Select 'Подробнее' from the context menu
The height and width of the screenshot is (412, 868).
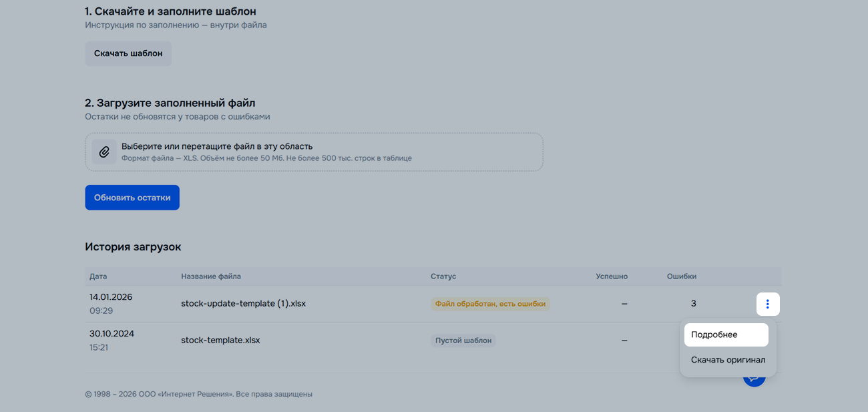coord(726,335)
